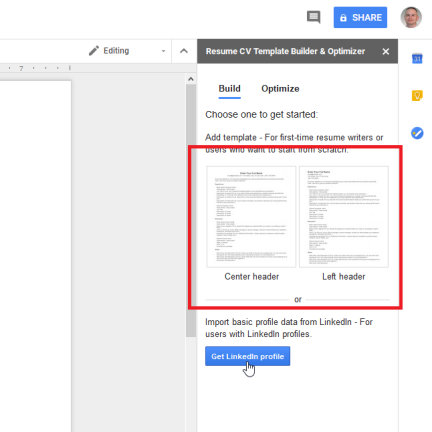This screenshot has width=432, height=432.
Task: Select the Center header template thumbnail
Action: pos(251,217)
